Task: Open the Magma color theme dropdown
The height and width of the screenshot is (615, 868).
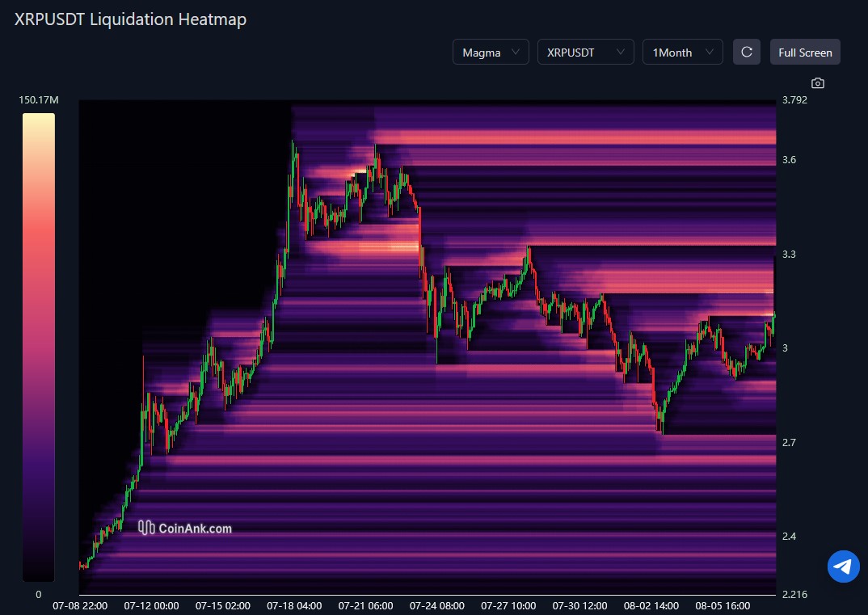Action: (491, 52)
